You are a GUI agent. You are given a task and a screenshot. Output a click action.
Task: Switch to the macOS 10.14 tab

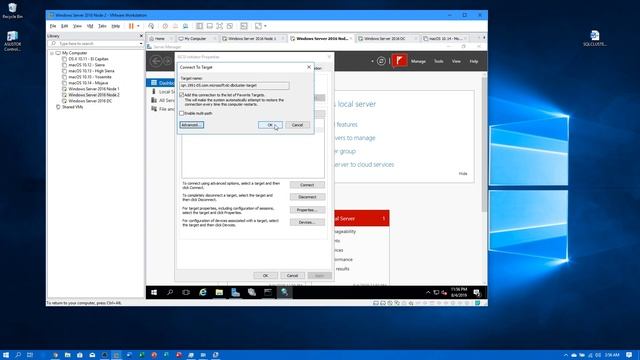[x=445, y=39]
